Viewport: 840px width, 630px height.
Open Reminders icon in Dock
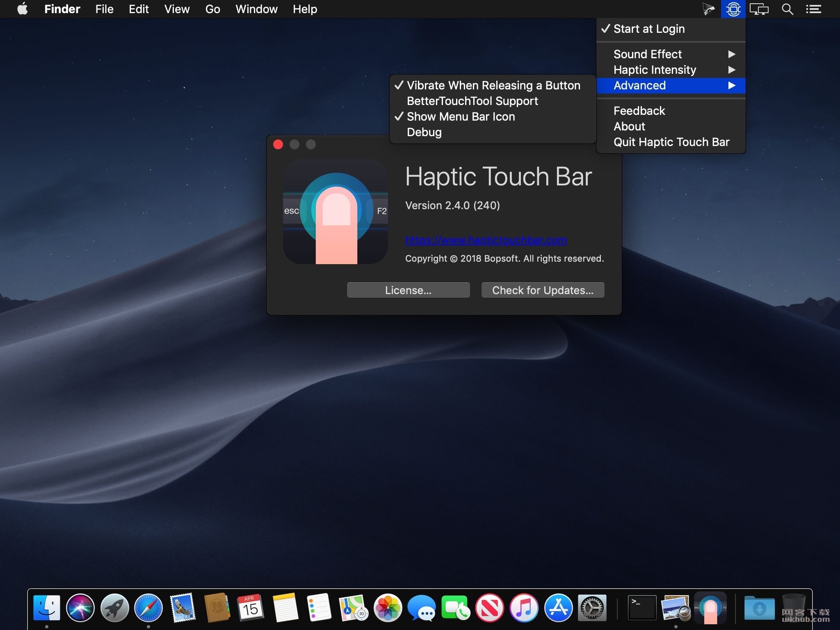[x=319, y=607]
